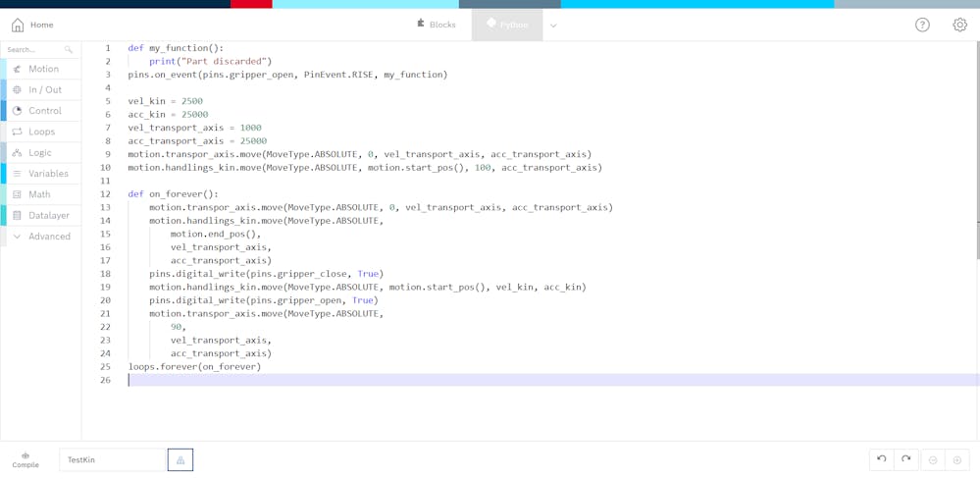Open the In / Out category
This screenshot has height=479, width=980.
[x=40, y=90]
